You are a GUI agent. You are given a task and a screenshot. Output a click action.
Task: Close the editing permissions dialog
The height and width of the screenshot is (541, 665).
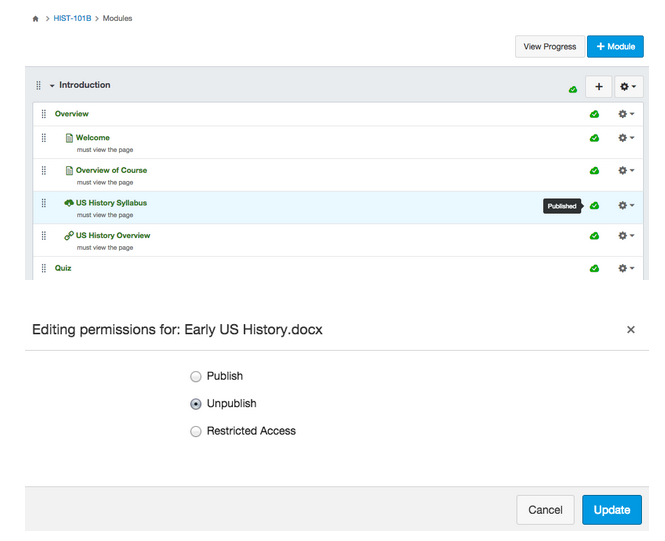[x=630, y=329]
